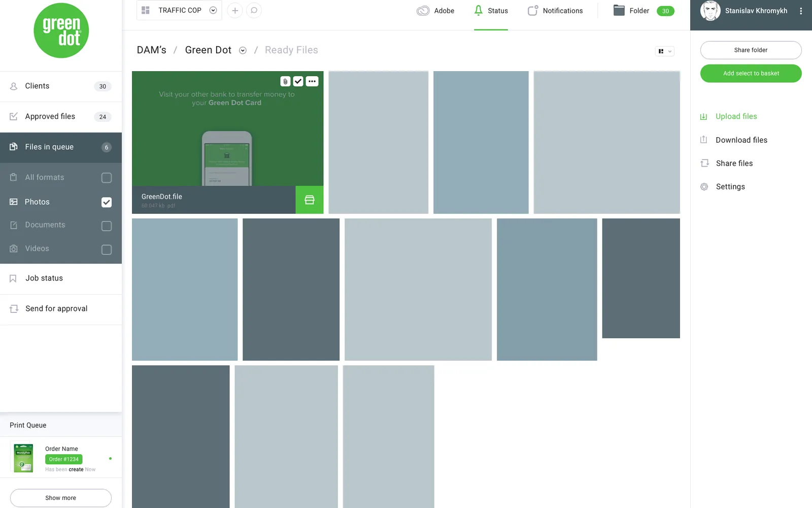This screenshot has width=812, height=508.
Task: Click the Order Name text
Action: pos(61,449)
